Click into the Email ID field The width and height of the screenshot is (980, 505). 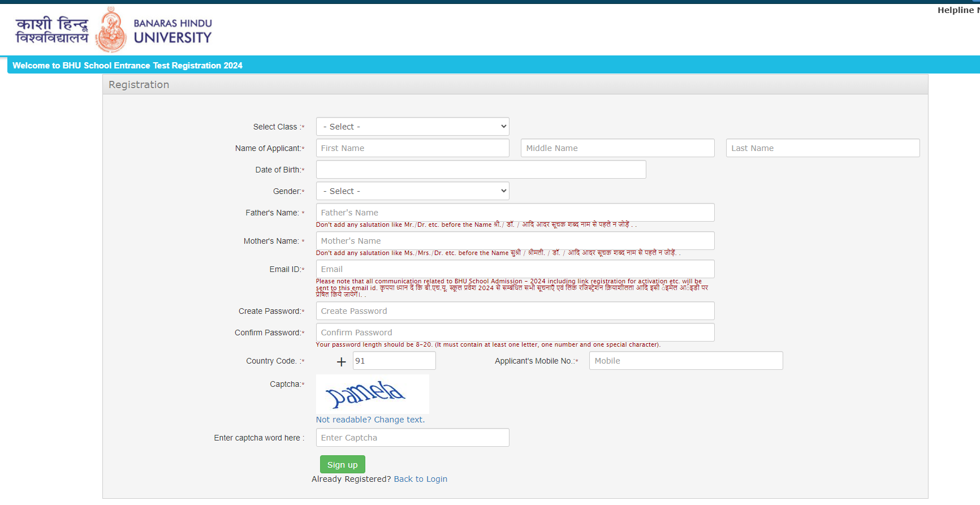coord(515,269)
